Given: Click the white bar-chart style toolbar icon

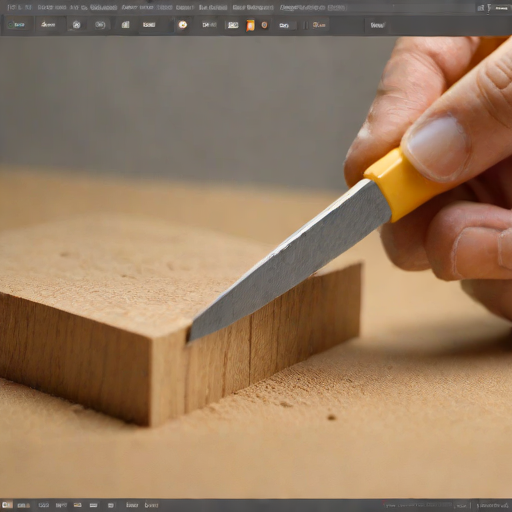Looking at the screenshot, I should (125, 25).
